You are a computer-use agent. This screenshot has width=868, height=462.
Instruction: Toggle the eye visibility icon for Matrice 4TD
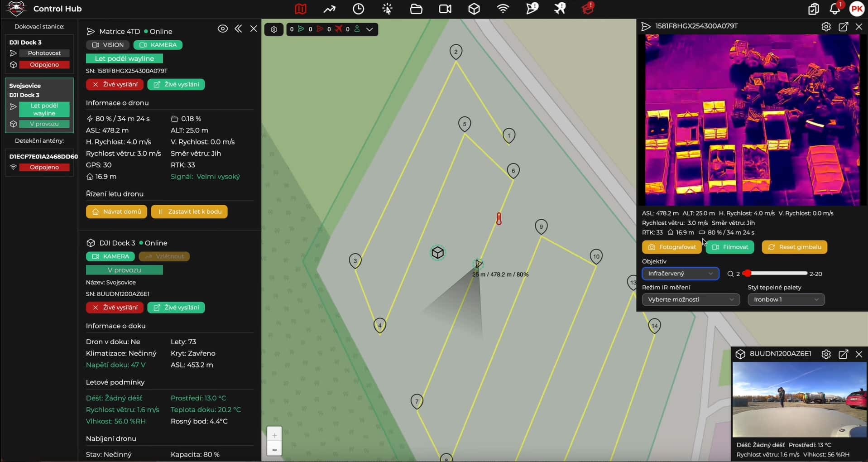[222, 29]
